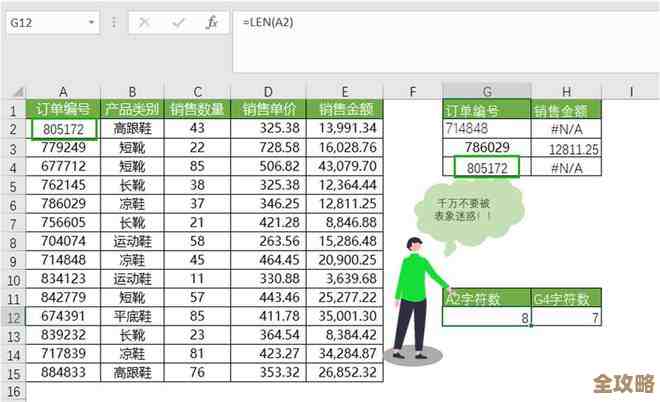Click header cell G1 订单编号
660x402 pixels.
487,110
